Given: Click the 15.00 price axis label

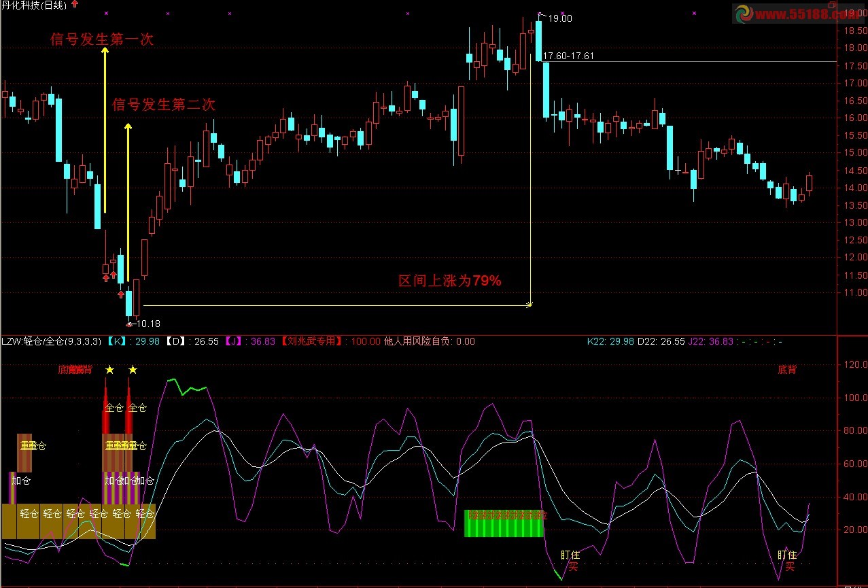Looking at the screenshot, I should tap(854, 153).
